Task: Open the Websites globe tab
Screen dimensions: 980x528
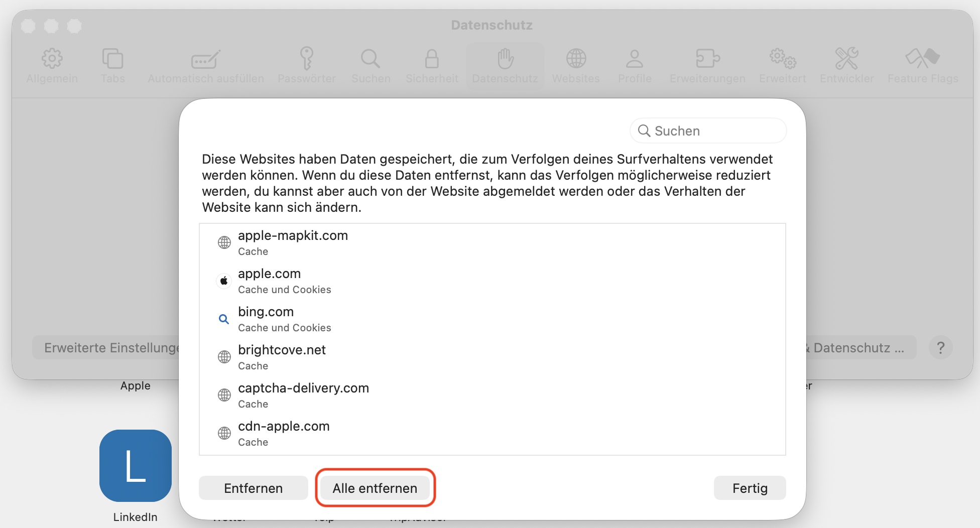Action: point(576,66)
